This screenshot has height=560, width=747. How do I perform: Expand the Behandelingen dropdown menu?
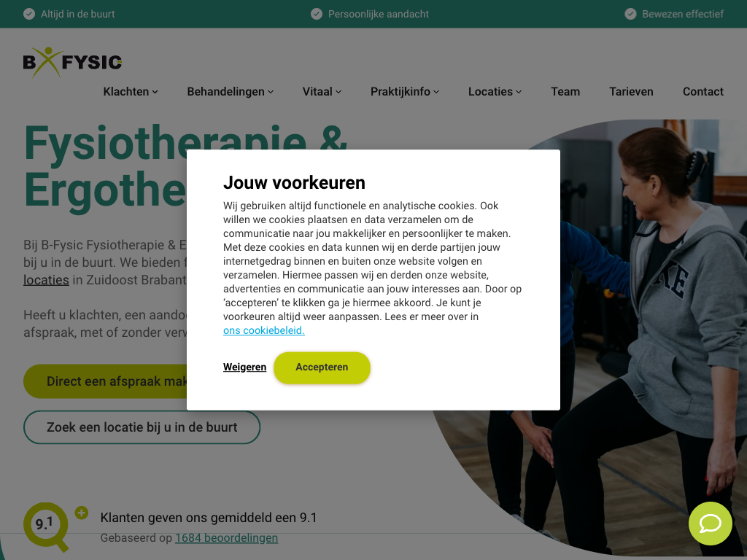pyautogui.click(x=230, y=92)
